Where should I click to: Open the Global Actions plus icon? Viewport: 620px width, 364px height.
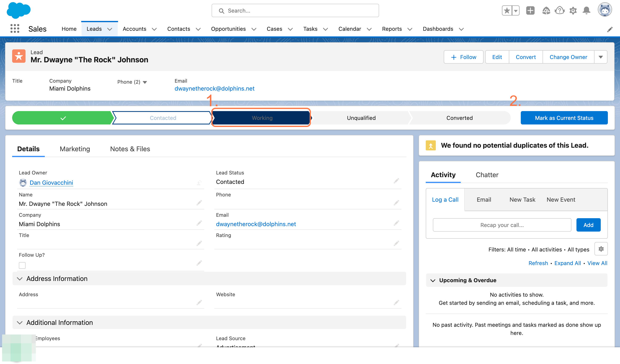click(x=530, y=11)
